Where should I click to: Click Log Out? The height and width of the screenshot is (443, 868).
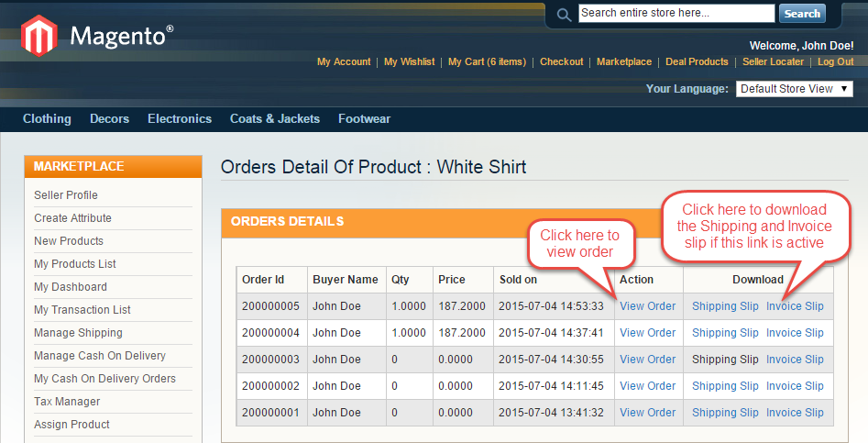tap(835, 62)
